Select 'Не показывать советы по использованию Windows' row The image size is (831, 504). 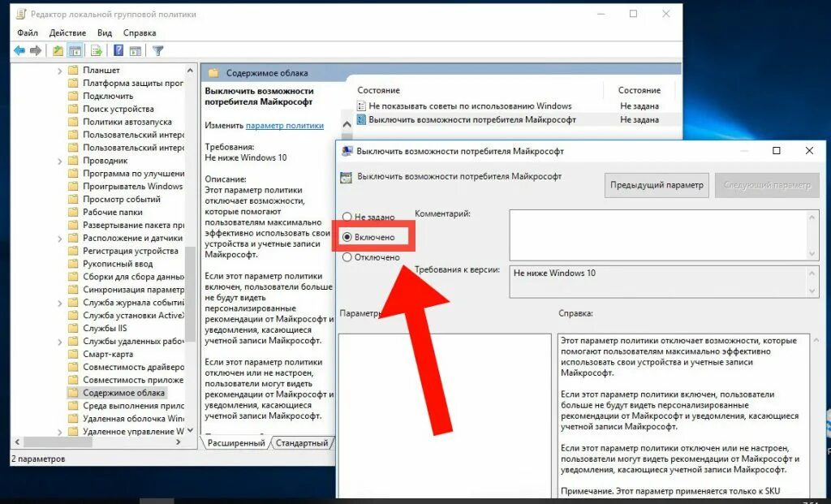click(x=470, y=106)
